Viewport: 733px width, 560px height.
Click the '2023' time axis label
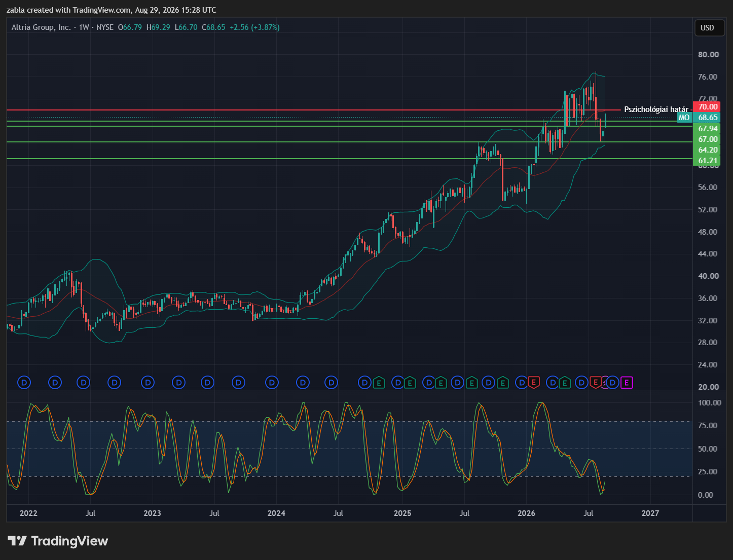click(x=152, y=513)
